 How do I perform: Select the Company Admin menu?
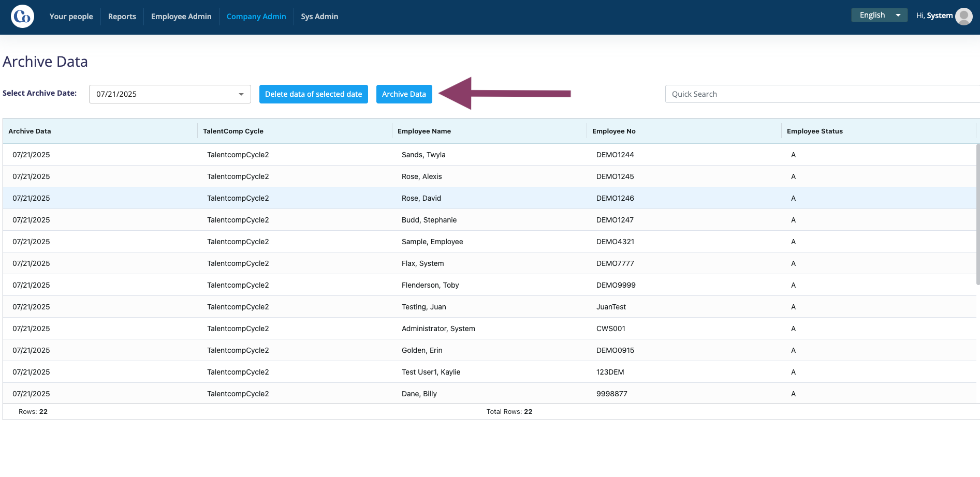[x=256, y=17]
